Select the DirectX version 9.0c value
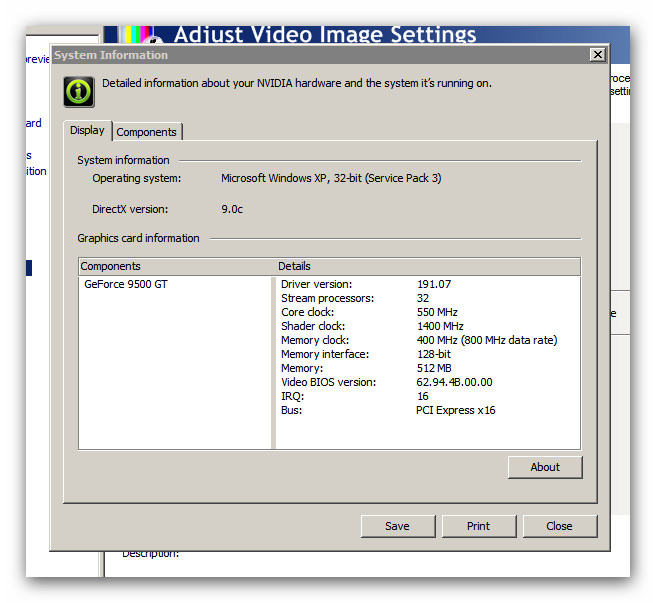 [232, 209]
